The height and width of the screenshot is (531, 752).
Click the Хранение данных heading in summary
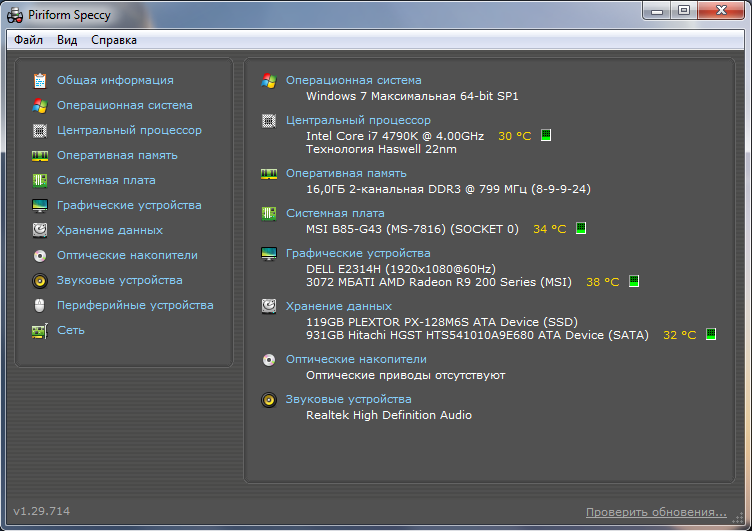pyautogui.click(x=339, y=306)
